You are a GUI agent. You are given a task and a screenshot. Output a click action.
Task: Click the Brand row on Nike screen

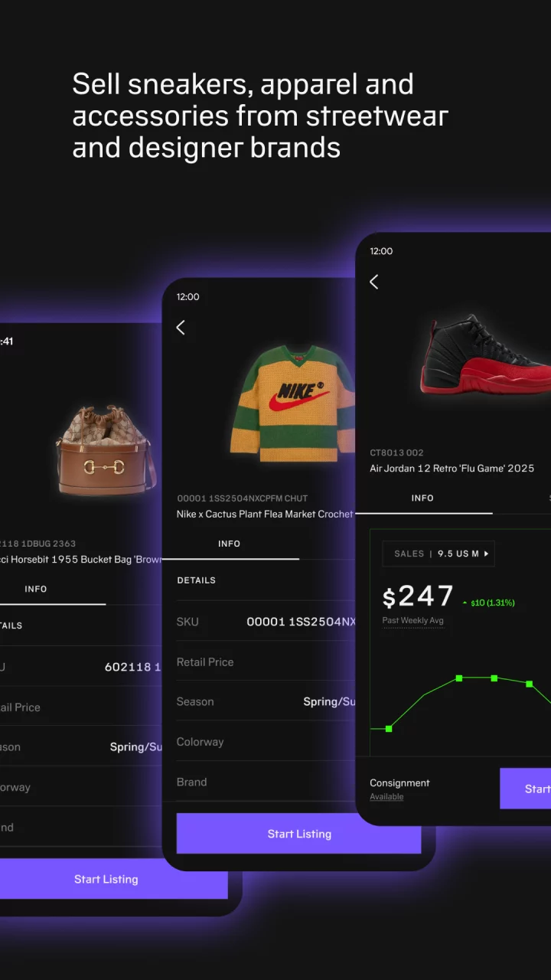click(x=266, y=782)
